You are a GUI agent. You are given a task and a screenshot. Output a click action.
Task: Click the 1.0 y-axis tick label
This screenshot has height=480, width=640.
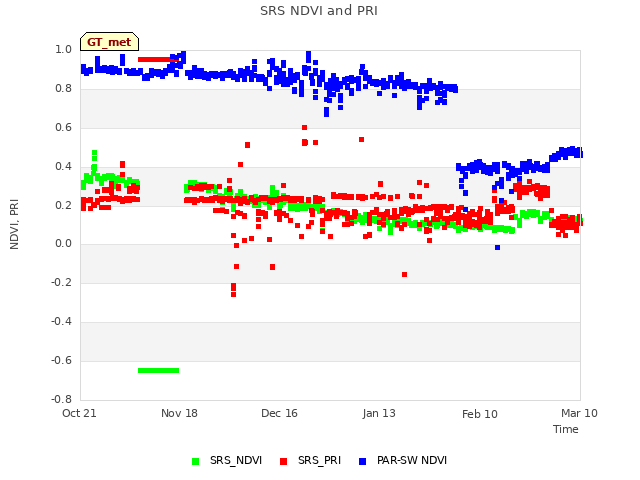(63, 49)
